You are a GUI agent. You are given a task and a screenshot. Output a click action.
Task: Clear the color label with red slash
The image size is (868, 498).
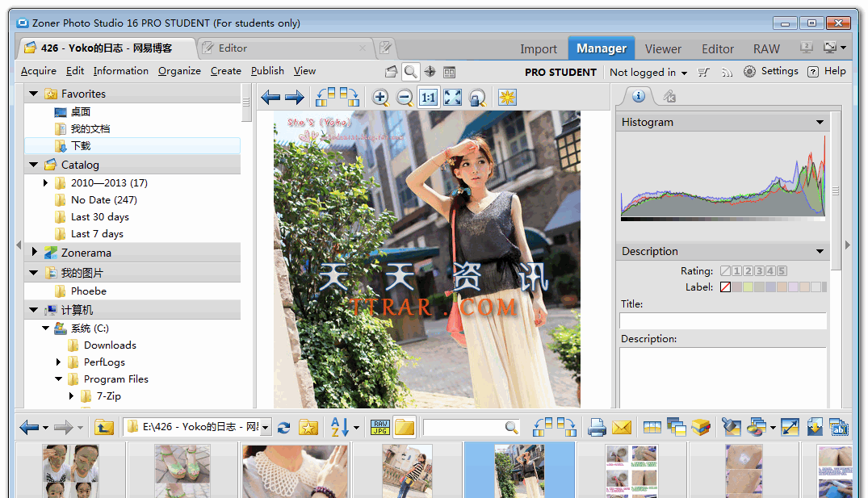coord(726,287)
